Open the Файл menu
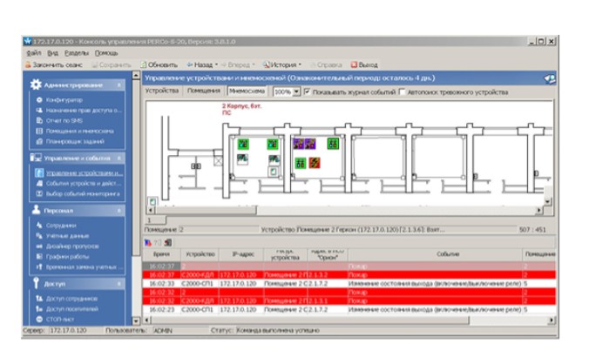The height and width of the screenshot is (364, 589). pos(33,53)
